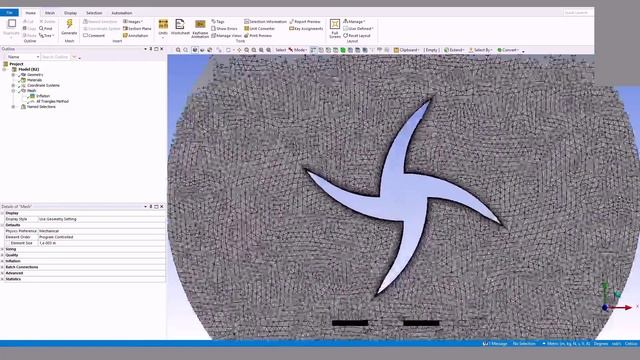Close the Outline panel

pyautogui.click(x=162, y=49)
